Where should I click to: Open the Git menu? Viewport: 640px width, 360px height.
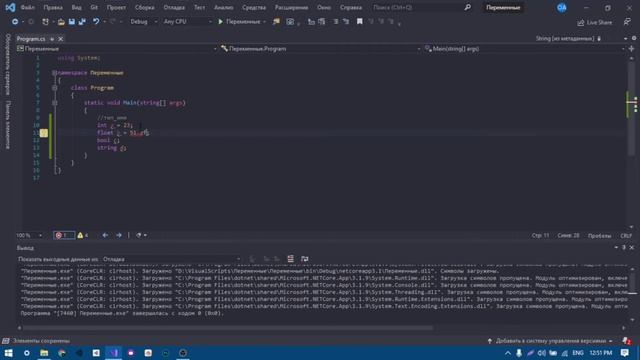[94, 7]
